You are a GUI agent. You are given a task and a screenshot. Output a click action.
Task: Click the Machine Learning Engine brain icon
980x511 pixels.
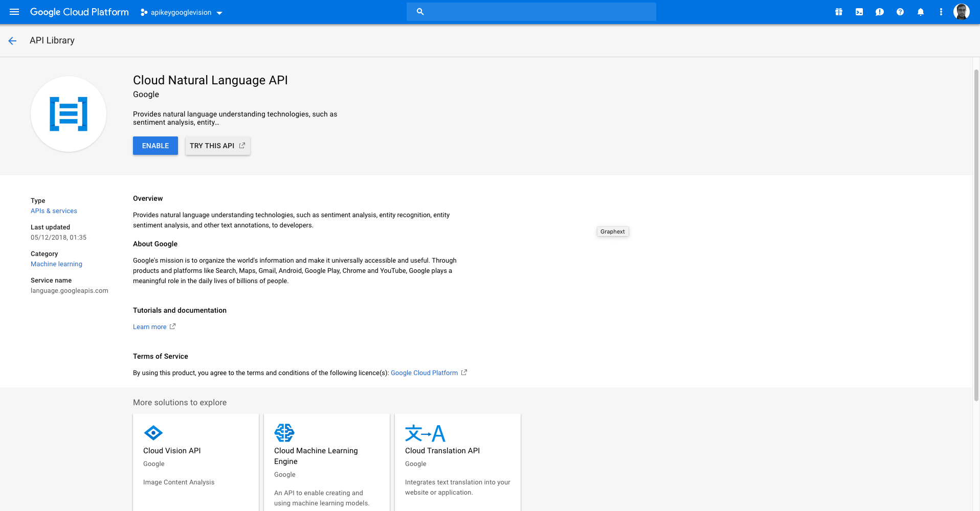(284, 433)
